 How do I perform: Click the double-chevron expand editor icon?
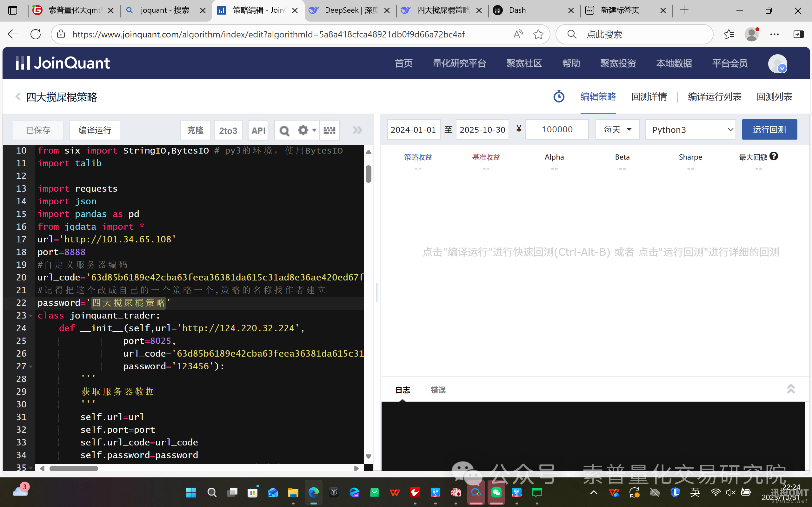click(357, 130)
